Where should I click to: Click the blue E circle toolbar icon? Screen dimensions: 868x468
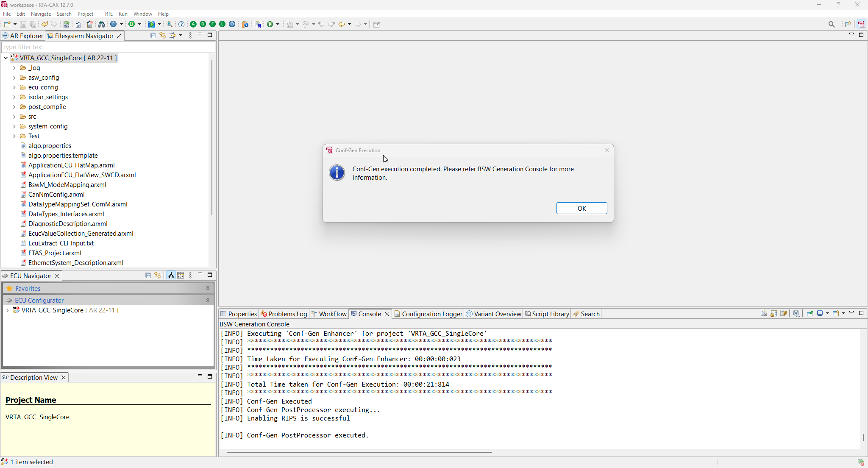tap(114, 24)
